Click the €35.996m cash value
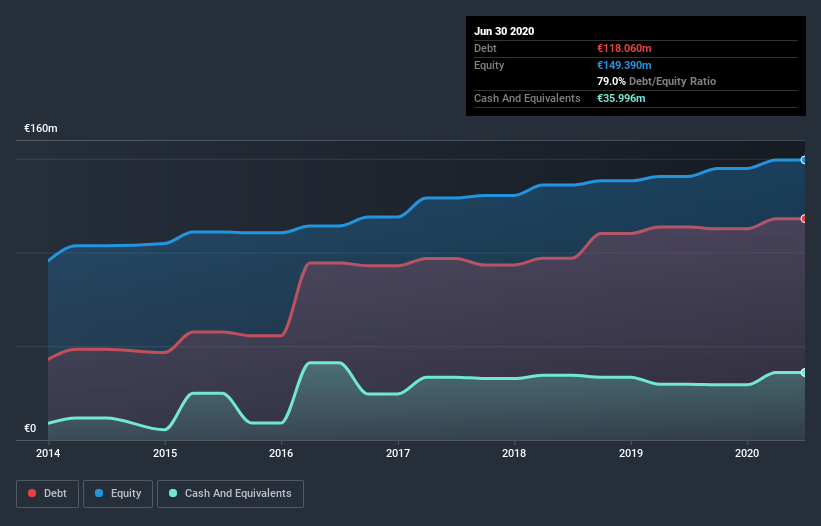The width and height of the screenshot is (821, 526). (621, 98)
